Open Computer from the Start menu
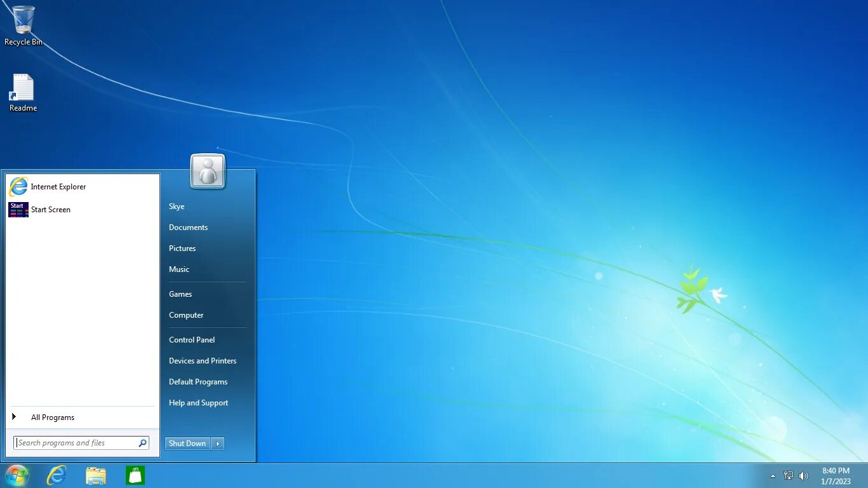868x488 pixels. pos(186,315)
